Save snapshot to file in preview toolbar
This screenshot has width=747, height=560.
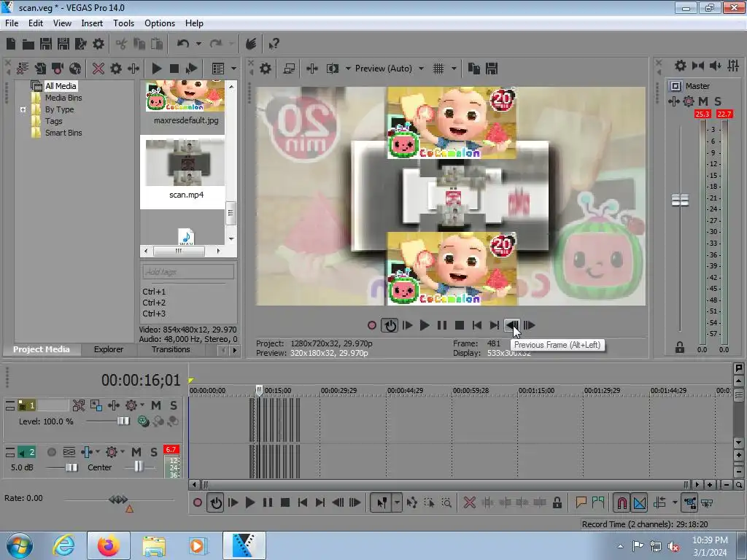tap(492, 69)
